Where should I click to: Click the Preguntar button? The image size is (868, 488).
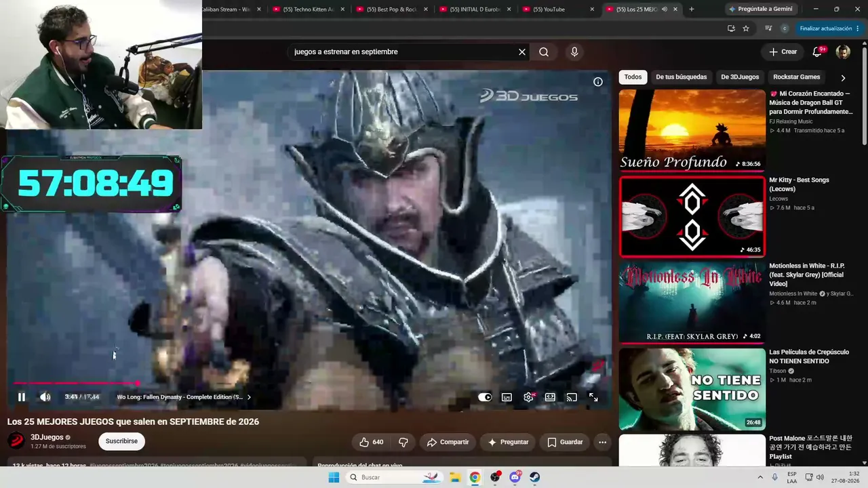click(x=508, y=442)
